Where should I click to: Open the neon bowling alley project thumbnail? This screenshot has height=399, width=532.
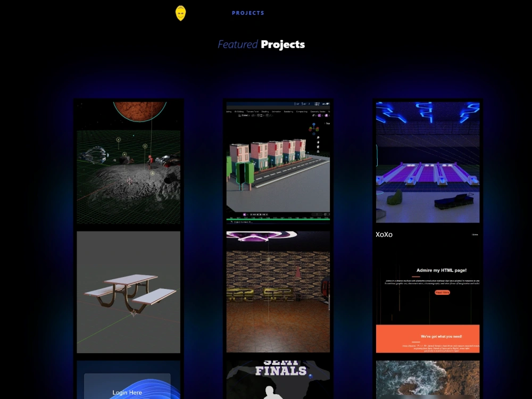click(x=428, y=162)
